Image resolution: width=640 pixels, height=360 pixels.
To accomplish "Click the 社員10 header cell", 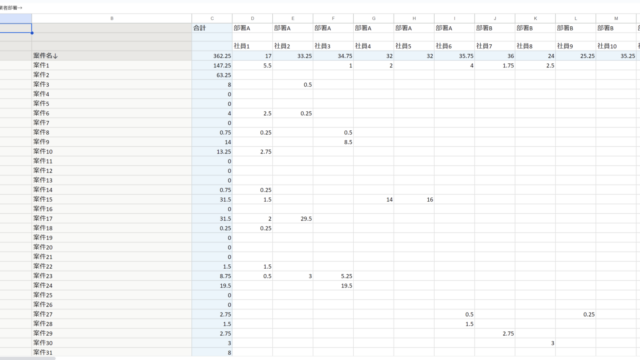I will pyautogui.click(x=616, y=46).
